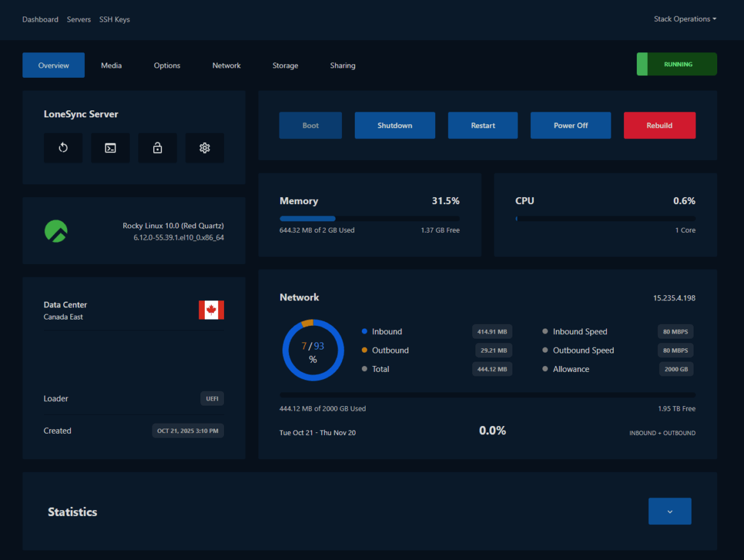Click the server IP address 15.235.4.198
Viewport: 744px width, 560px height.
pyautogui.click(x=675, y=297)
